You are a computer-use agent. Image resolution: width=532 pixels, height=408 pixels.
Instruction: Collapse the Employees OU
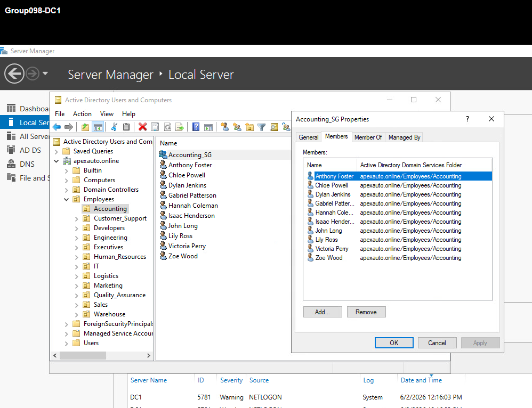[67, 199]
